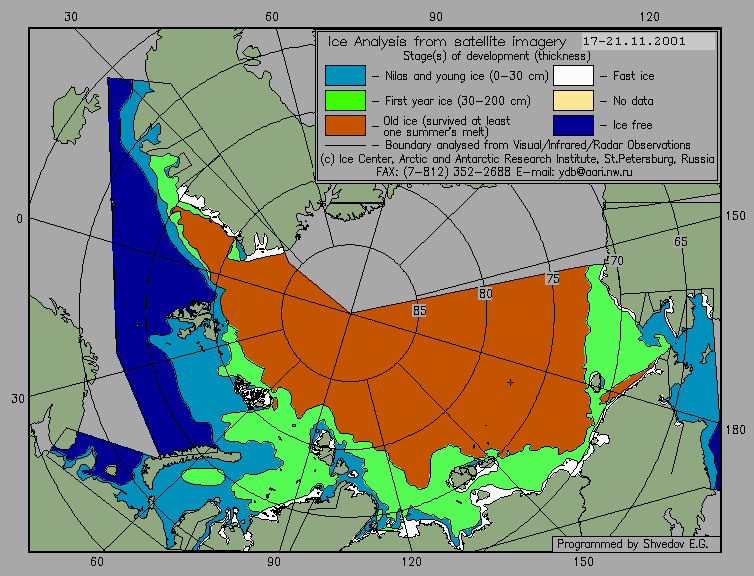Click the 'Nilas and young ice (0-30 cm)' label
The width and height of the screenshot is (754, 576).
click(466, 76)
